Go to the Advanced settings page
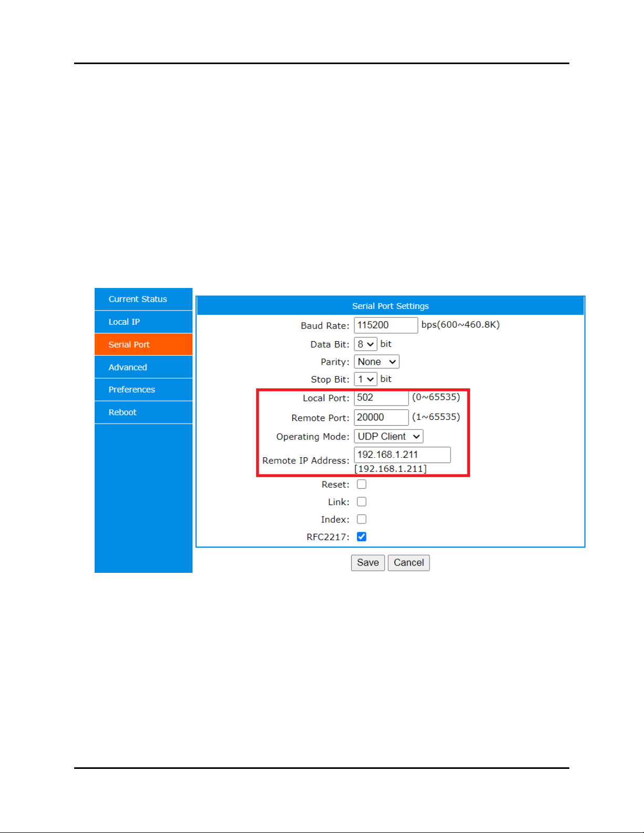Image resolution: width=644 pixels, height=833 pixels. tap(143, 367)
